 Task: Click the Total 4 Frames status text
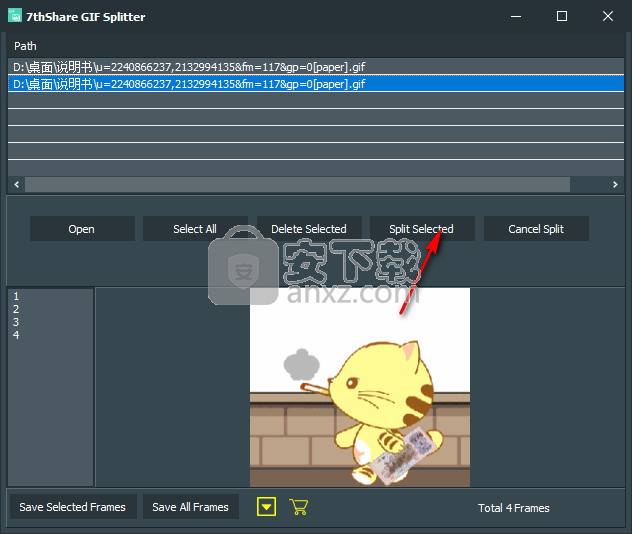tap(514, 508)
